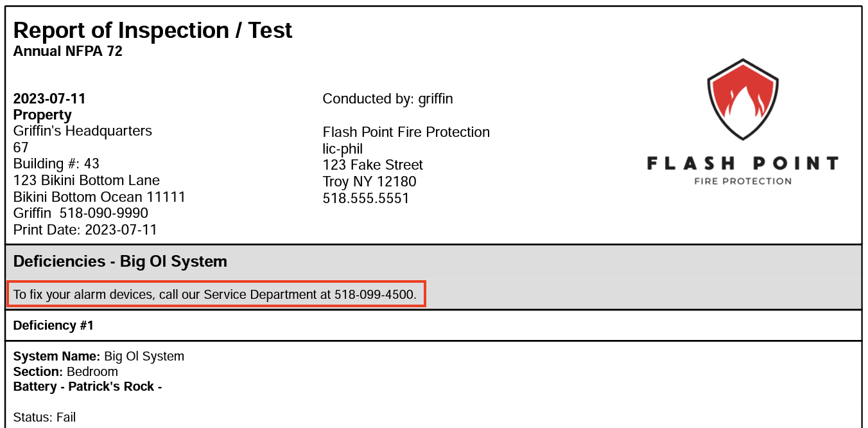
Task: Click the "123 Bikini Bottom Lane" address
Action: click(x=87, y=181)
